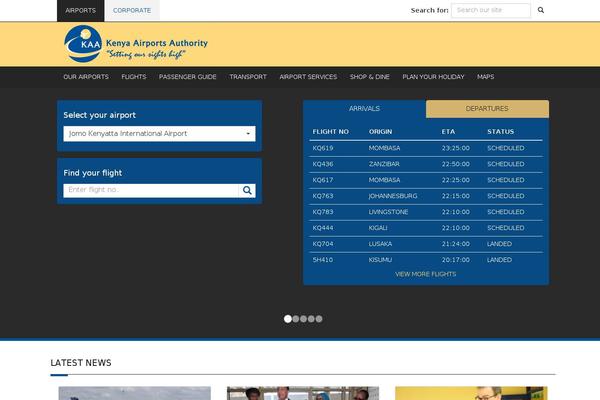Open the first latest news thumbnail

[x=135, y=393]
